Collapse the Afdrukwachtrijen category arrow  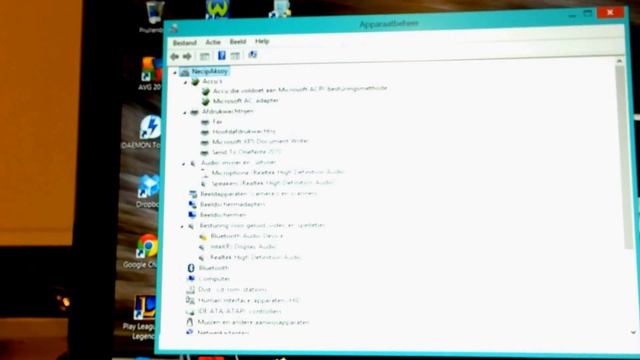[185, 112]
